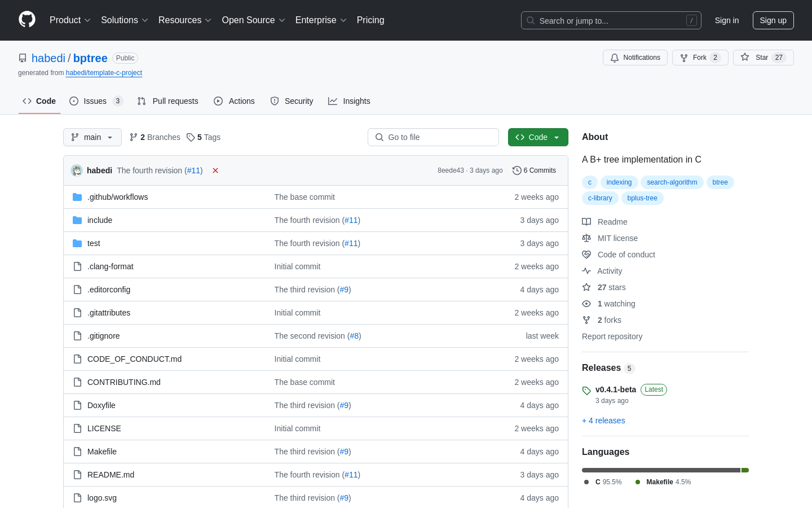Expand the Product menu
The height and width of the screenshot is (508, 812).
pos(70,20)
